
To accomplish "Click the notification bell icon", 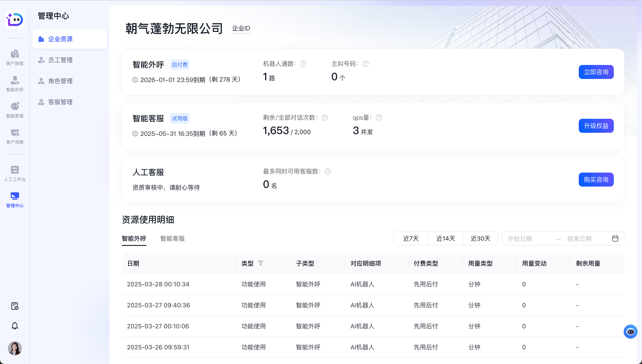I will tap(15, 325).
